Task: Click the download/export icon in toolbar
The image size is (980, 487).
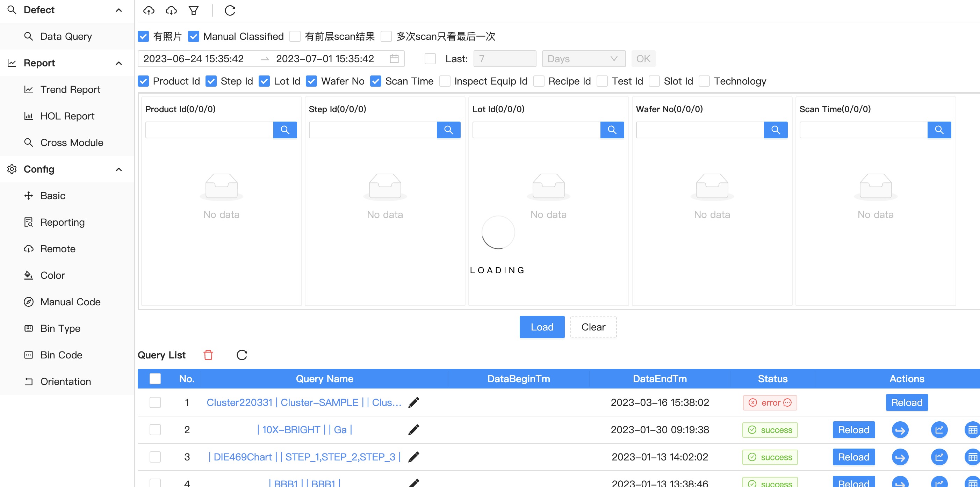Action: coord(171,10)
